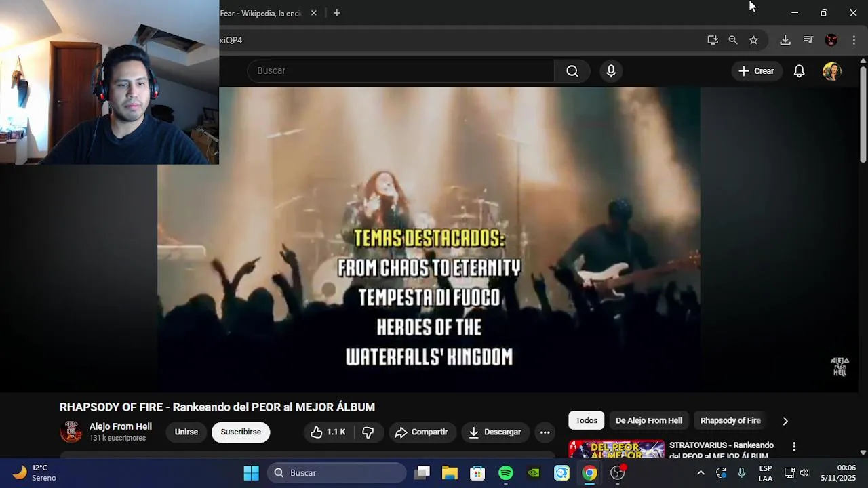This screenshot has height=488, width=868.
Task: Open Chrome three-dot menu
Action: point(854,40)
